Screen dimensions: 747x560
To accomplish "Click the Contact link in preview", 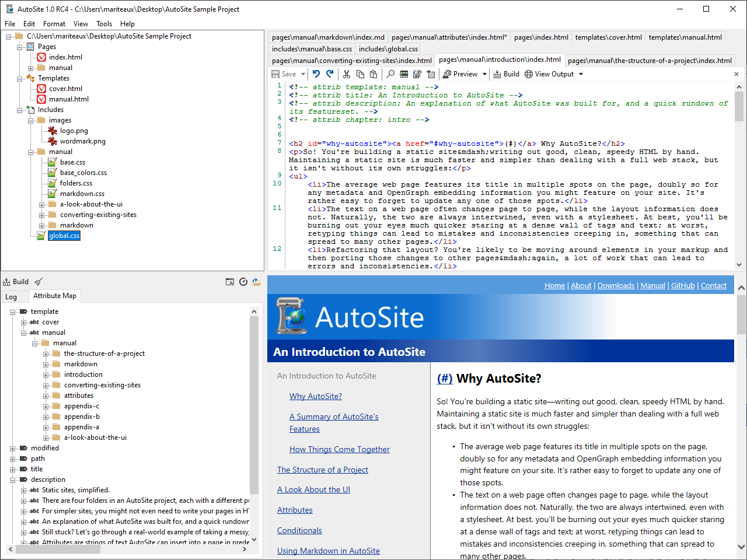I will pyautogui.click(x=713, y=285).
